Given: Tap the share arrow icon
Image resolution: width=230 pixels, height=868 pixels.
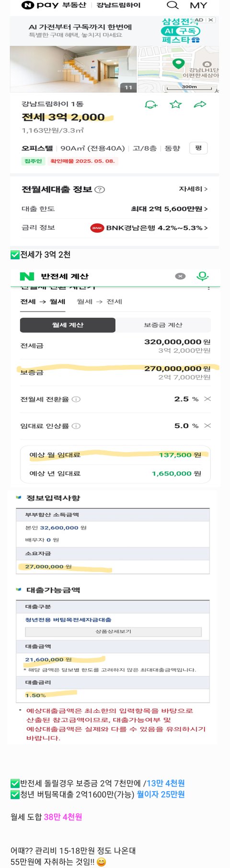Looking at the screenshot, I should pyautogui.click(x=200, y=104).
